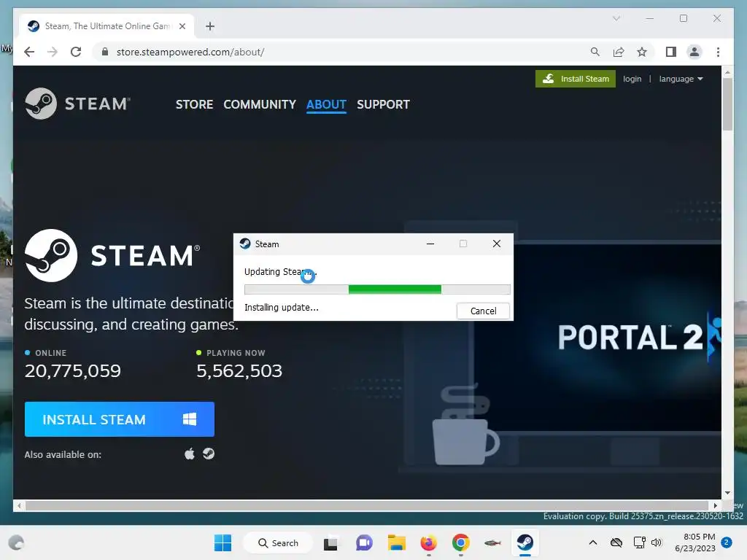Go back in the browser

tap(29, 52)
